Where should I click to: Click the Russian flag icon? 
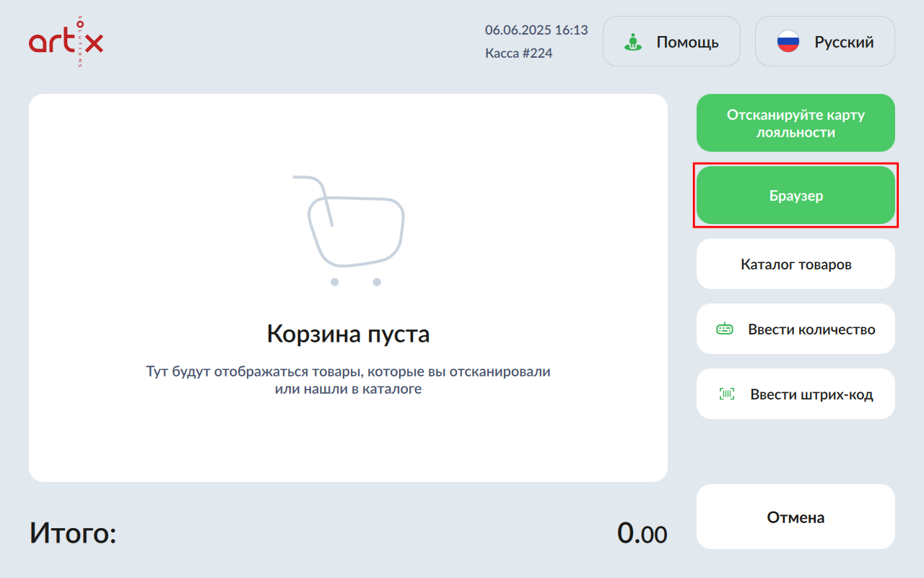788,42
